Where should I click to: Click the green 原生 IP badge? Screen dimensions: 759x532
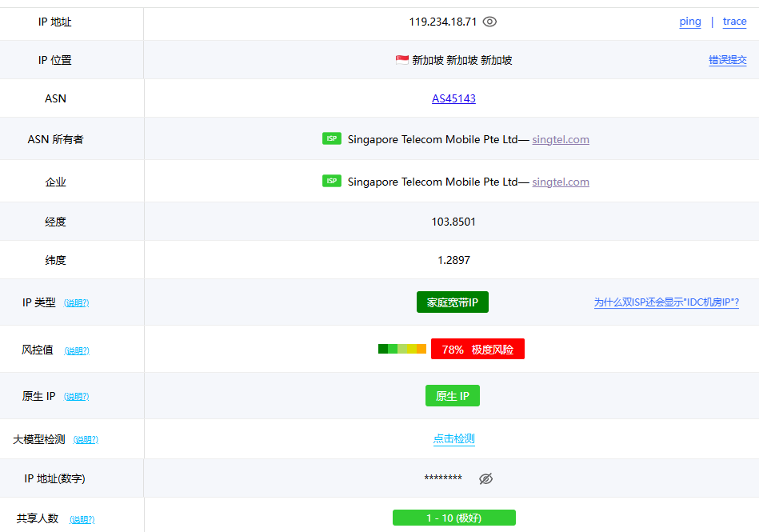coord(452,395)
